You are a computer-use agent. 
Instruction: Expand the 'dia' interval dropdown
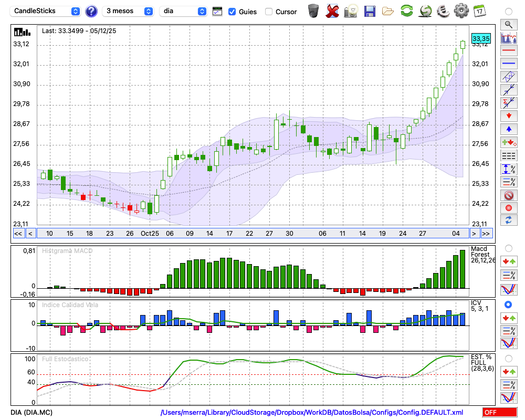tap(183, 11)
